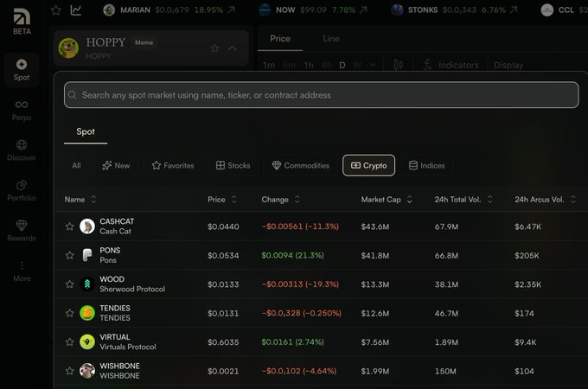The height and width of the screenshot is (389, 588).
Task: Select WOOD market cap $13.3M
Action: coord(375,284)
